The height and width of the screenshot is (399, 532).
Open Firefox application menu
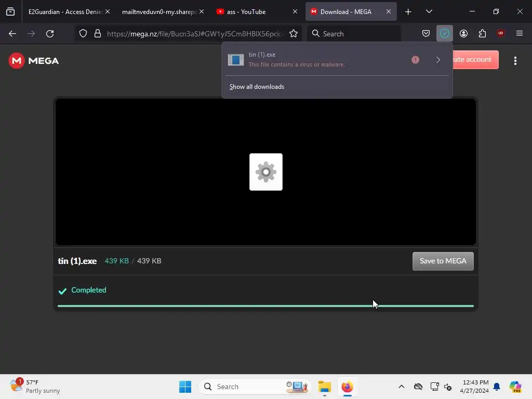pos(519,34)
